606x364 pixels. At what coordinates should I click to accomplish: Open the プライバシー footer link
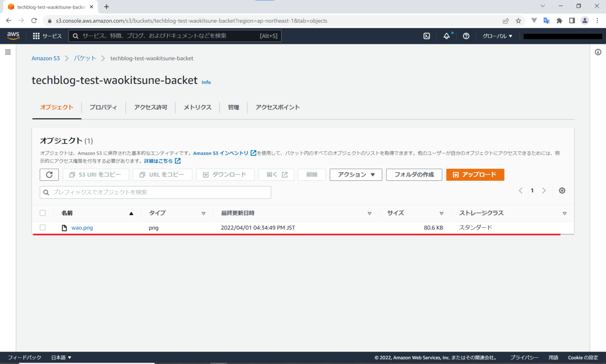pos(524,357)
